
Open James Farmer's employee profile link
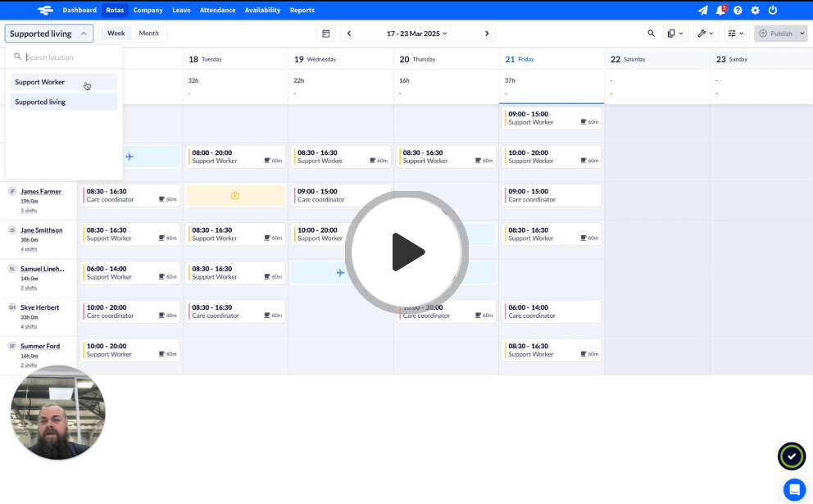point(41,192)
